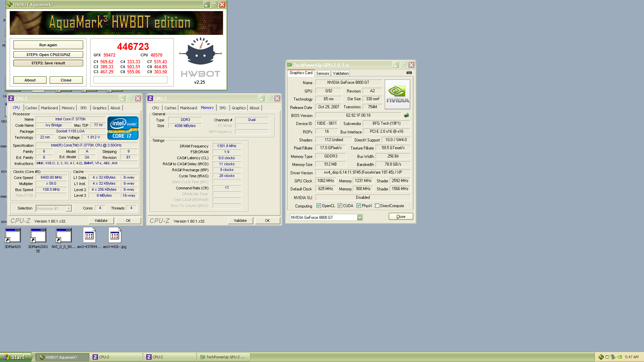The image size is (644, 362).
Task: Click the Close button in Aquamark
Action: 66,80
